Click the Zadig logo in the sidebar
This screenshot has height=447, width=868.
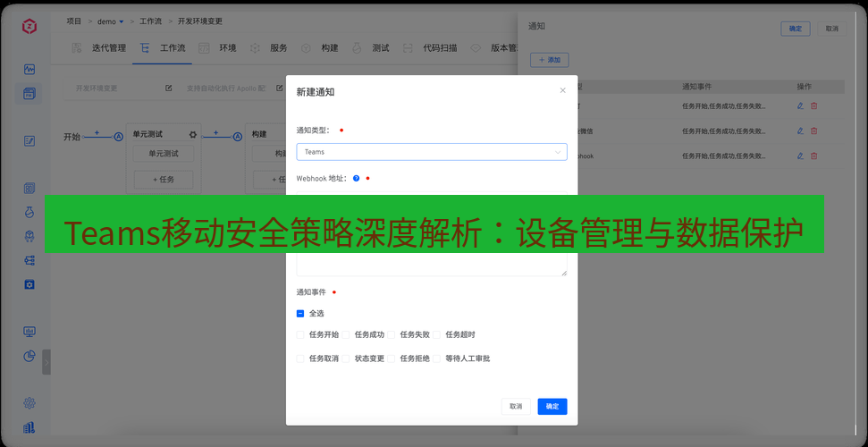[x=29, y=26]
